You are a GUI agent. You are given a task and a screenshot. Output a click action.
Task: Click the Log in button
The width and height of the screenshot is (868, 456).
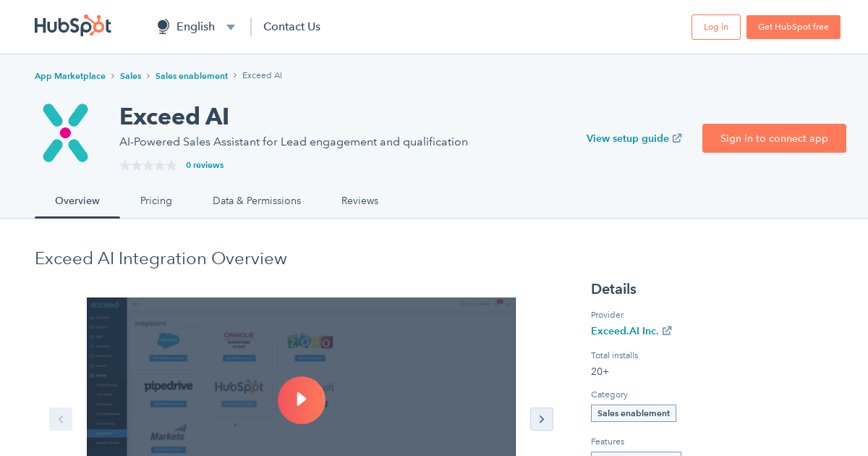click(715, 26)
